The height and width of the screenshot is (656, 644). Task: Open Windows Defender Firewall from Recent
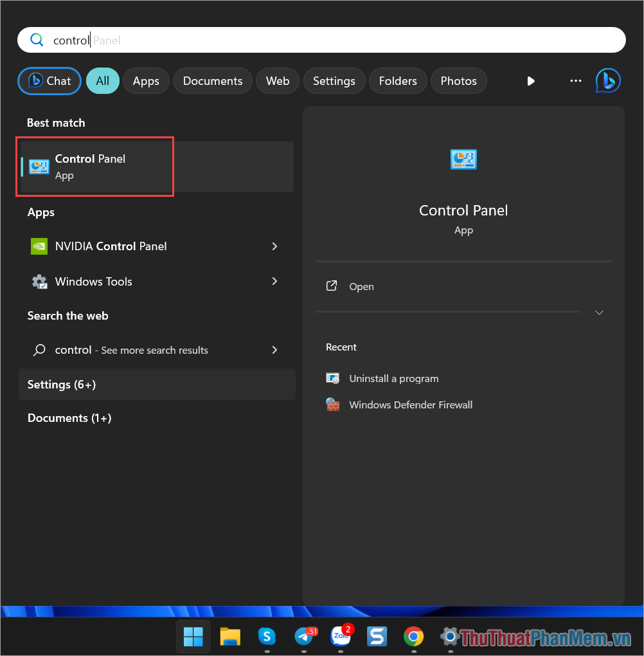411,405
